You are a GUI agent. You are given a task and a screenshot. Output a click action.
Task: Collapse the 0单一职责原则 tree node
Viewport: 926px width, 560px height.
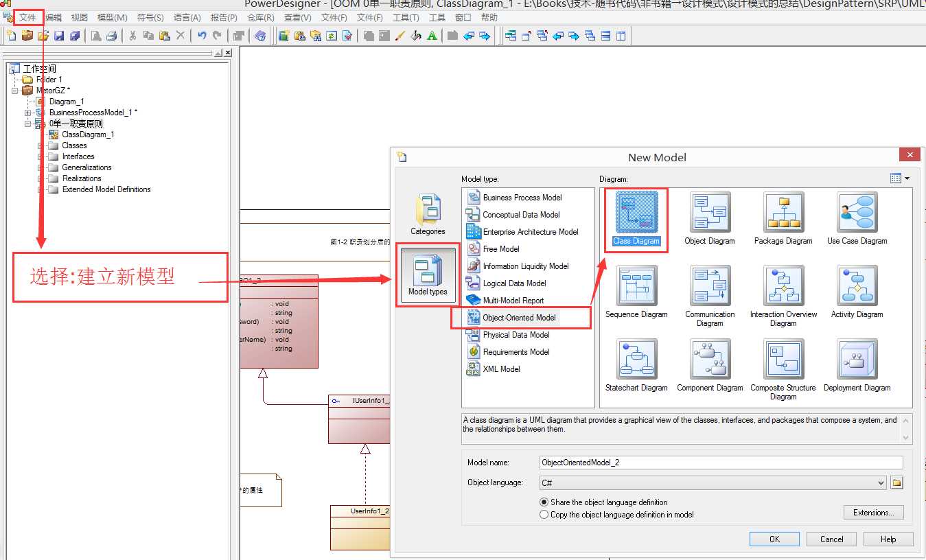click(27, 124)
